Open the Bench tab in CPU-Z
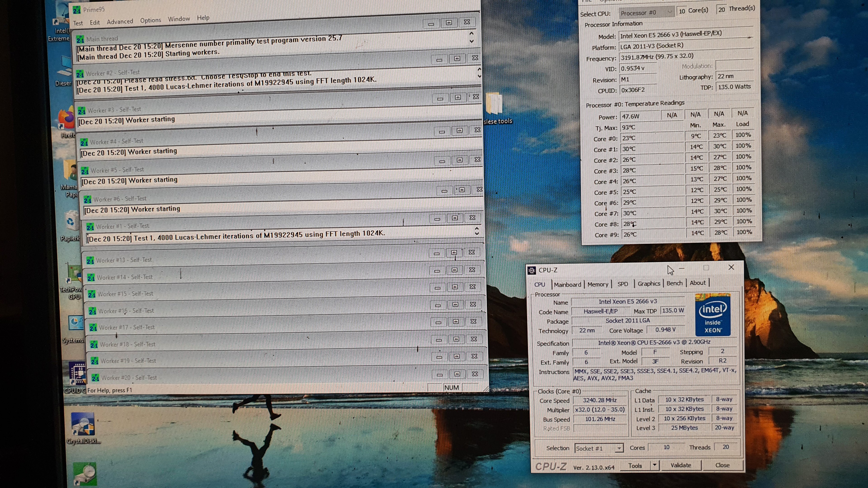This screenshot has width=868, height=488. click(674, 283)
